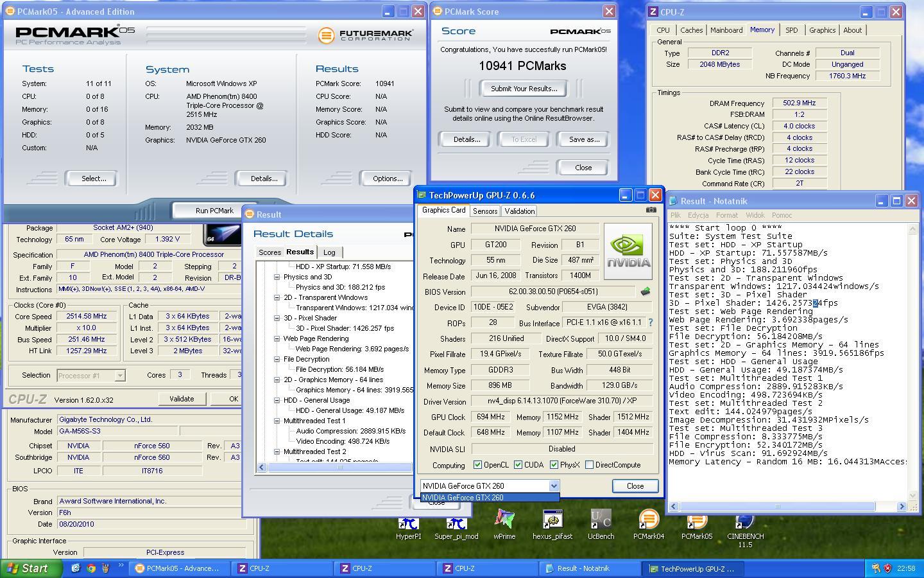Collapse the 2D - Transparent Windows node
The image size is (924, 578).
click(x=277, y=297)
